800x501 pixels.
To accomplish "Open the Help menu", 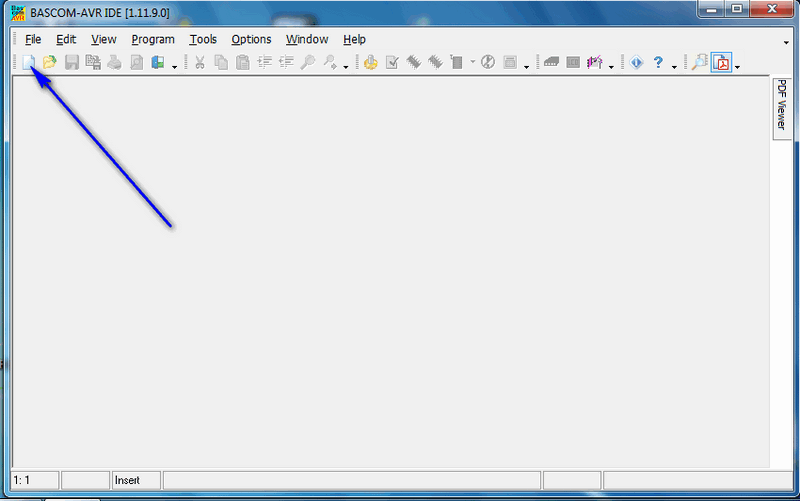I will click(x=354, y=39).
